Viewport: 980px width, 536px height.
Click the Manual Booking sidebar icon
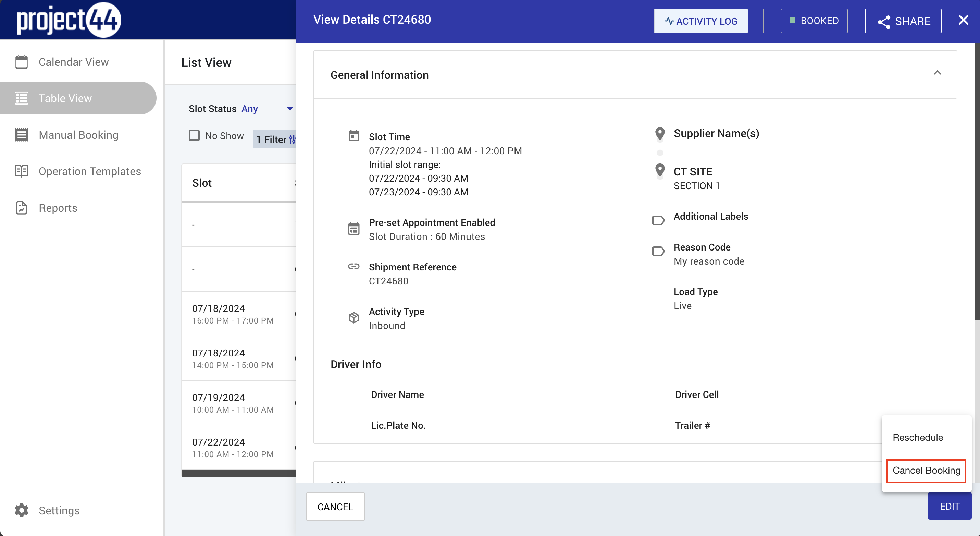click(x=22, y=135)
